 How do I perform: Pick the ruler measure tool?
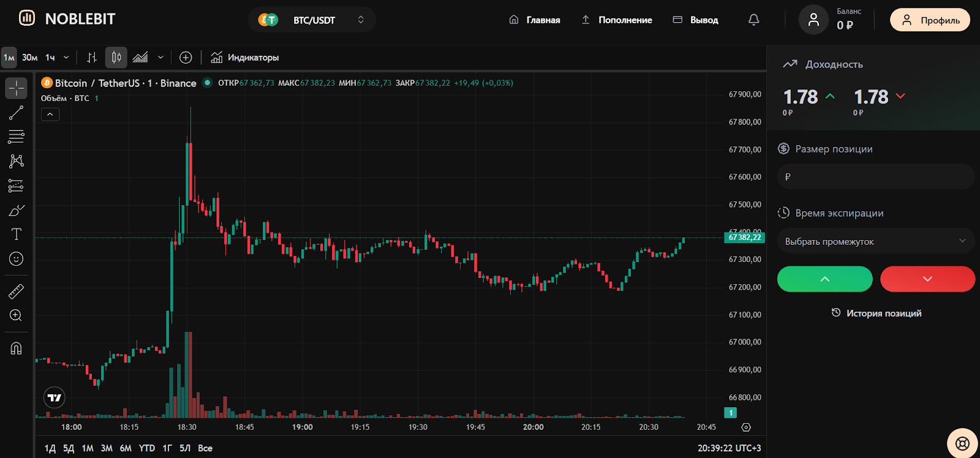17,291
